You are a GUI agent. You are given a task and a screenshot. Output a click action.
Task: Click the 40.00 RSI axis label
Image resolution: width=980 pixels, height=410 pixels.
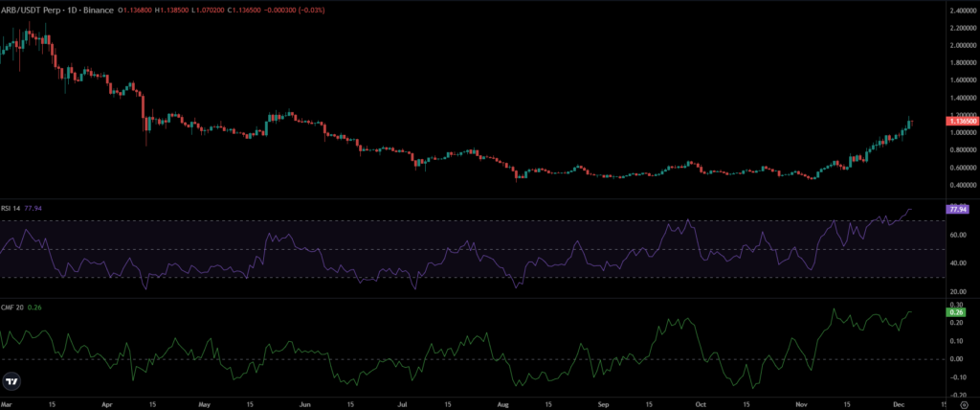[957, 262]
